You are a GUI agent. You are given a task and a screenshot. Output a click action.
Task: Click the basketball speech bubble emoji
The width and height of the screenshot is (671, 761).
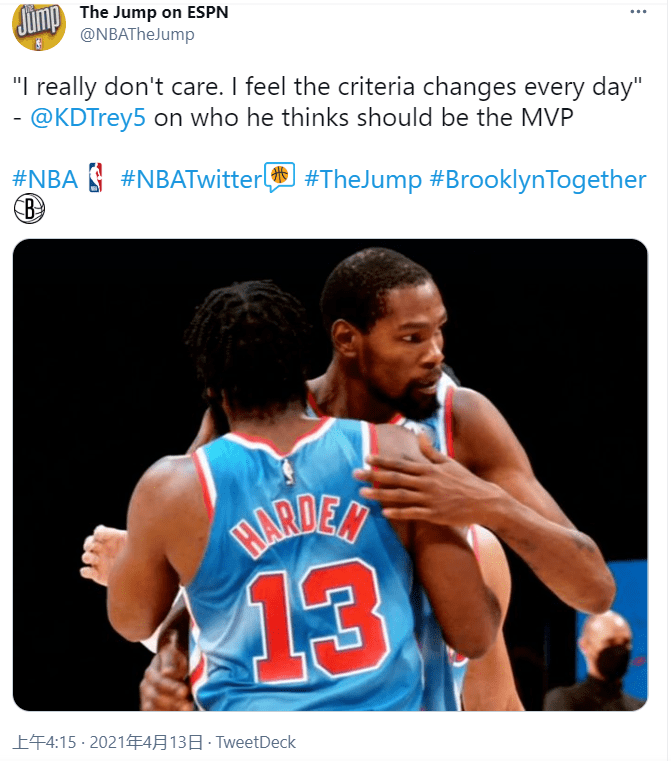[x=279, y=177]
